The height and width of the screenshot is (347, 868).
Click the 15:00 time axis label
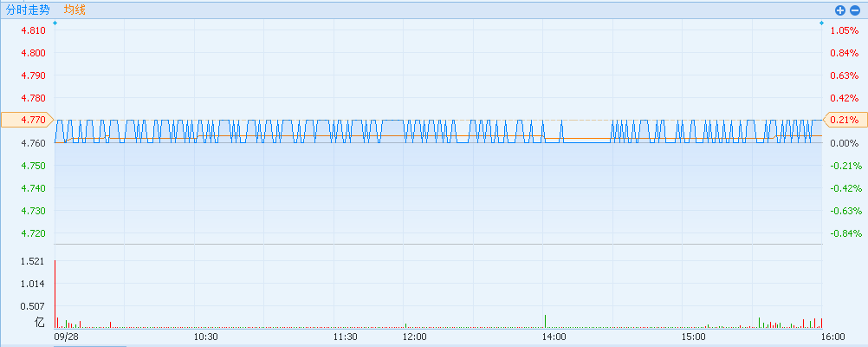tap(693, 337)
